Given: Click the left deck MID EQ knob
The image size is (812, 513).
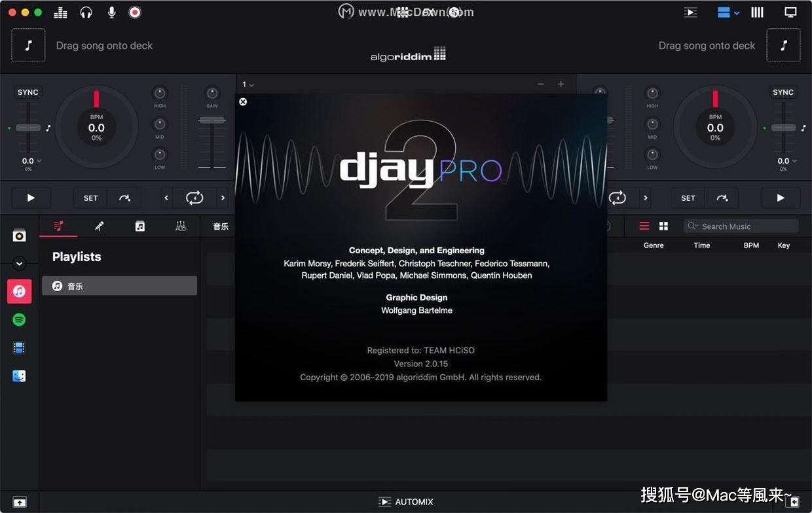Looking at the screenshot, I should pos(160,124).
